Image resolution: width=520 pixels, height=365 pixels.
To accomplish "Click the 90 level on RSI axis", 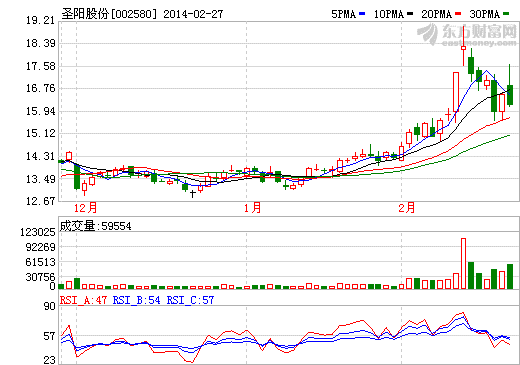I will point(50,307).
